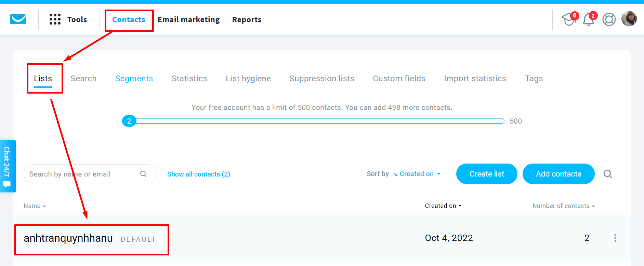This screenshot has height=266, width=644.
Task: Click the help lifebuoy icon
Action: click(609, 19)
